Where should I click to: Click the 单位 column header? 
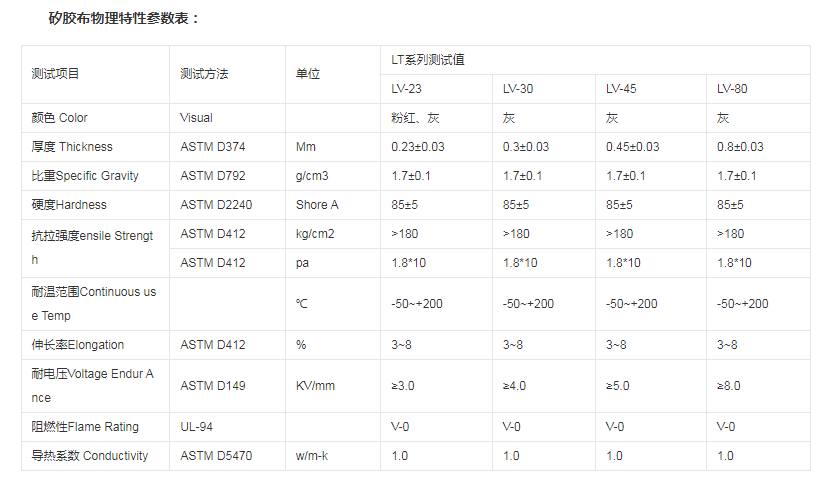[x=308, y=74]
